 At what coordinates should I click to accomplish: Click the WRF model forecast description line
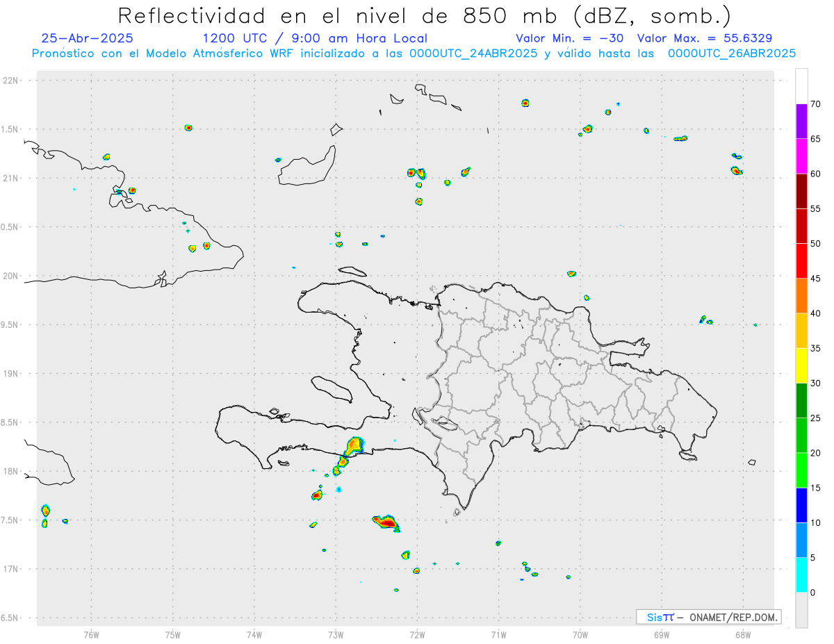pyautogui.click(x=414, y=53)
